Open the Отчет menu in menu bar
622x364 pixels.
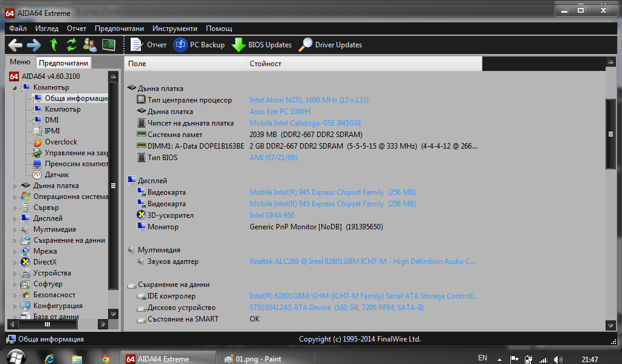[77, 29]
